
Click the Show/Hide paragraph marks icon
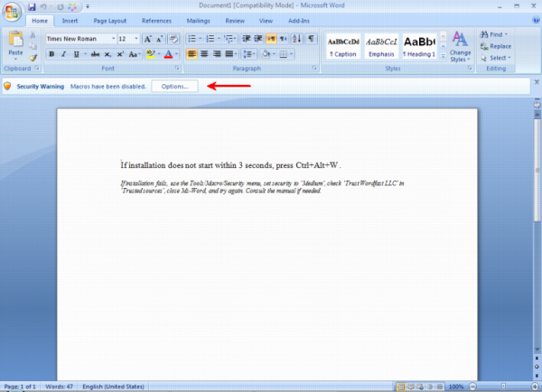coord(311,40)
